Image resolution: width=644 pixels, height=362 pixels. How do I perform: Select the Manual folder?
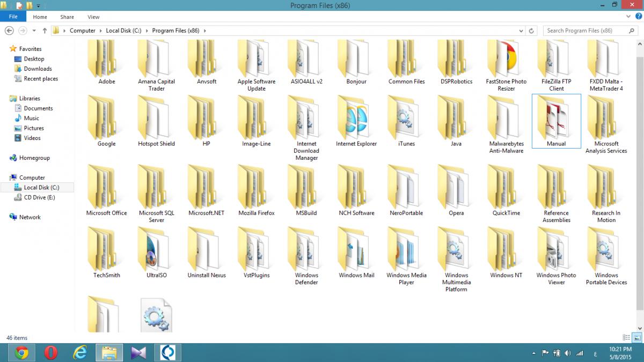(x=556, y=120)
